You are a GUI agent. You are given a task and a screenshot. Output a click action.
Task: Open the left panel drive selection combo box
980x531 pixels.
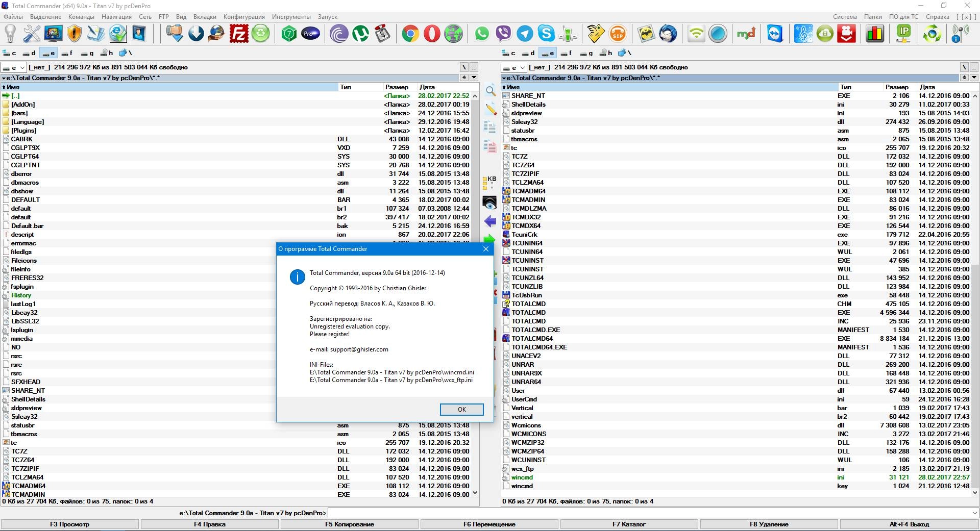coord(14,67)
